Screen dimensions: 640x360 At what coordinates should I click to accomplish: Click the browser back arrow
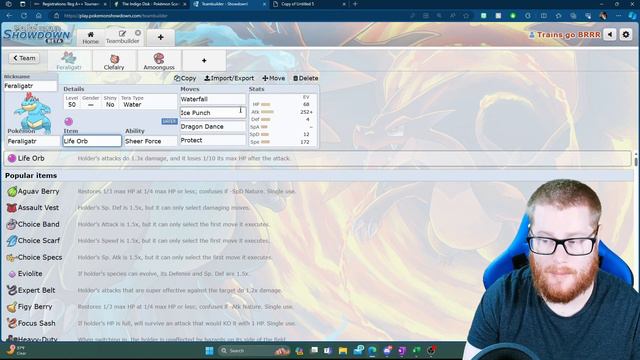coord(9,16)
